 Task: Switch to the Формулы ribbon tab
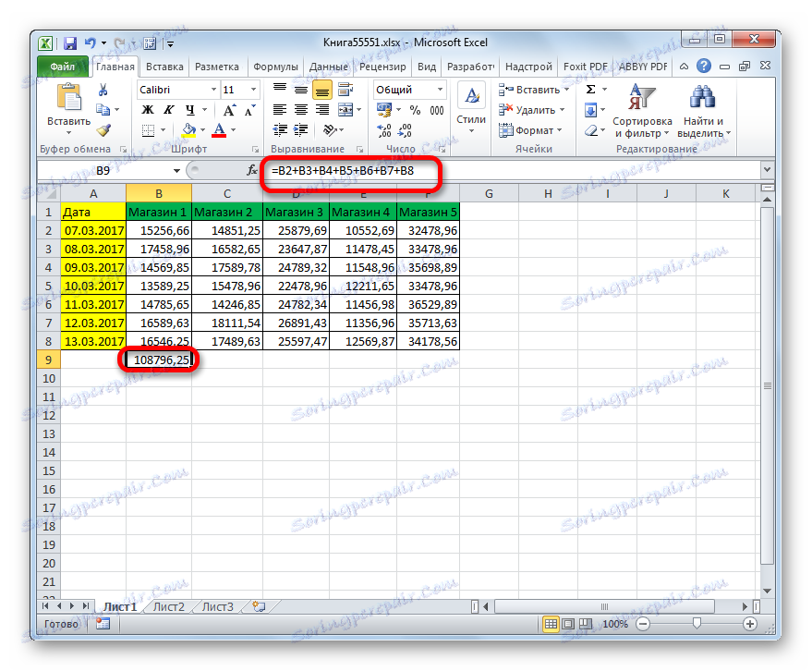[x=275, y=66]
